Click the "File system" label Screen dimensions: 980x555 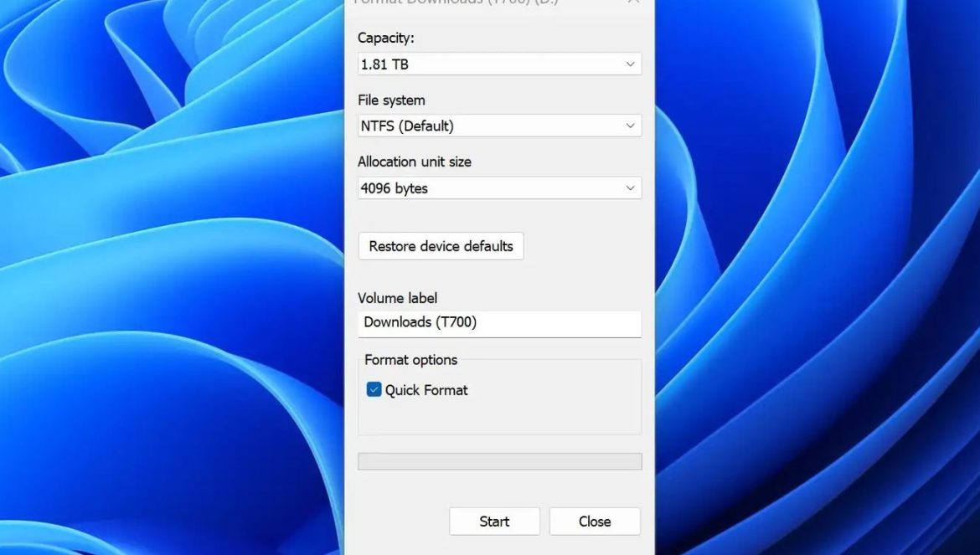(391, 100)
